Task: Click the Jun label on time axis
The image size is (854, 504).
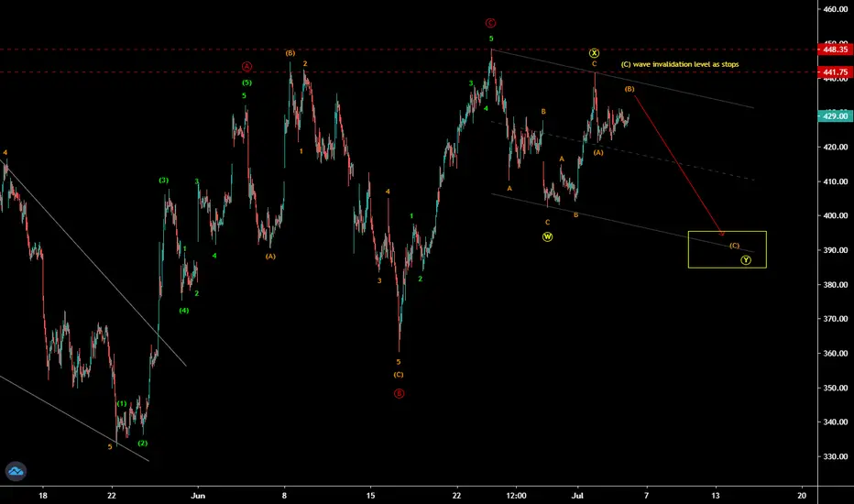Action: tap(198, 496)
